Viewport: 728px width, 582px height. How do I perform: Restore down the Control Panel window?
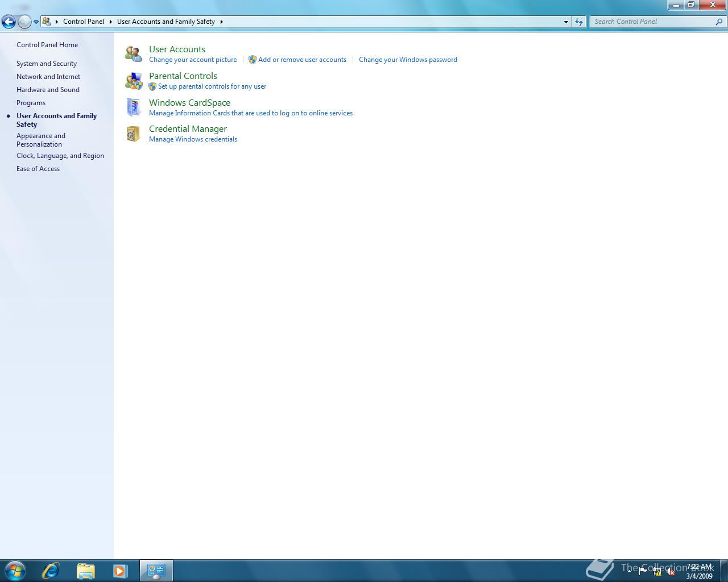click(x=690, y=5)
